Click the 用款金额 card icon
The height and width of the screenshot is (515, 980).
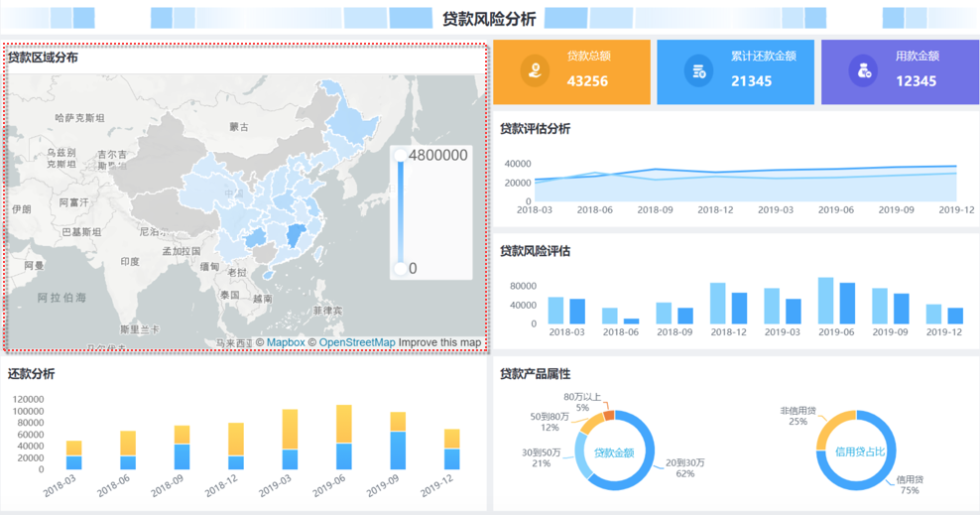(x=863, y=70)
